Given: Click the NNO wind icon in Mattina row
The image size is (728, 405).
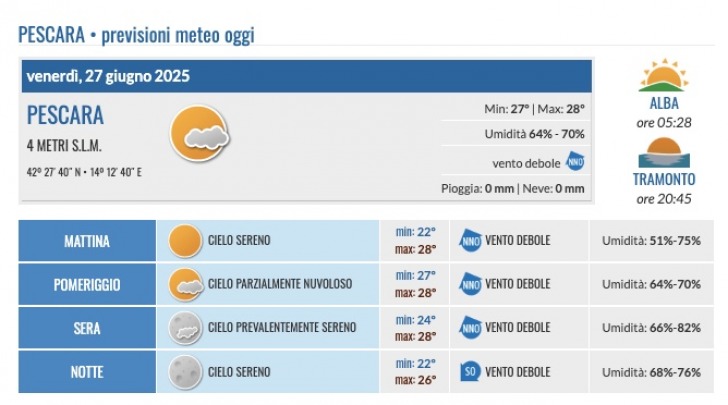Looking at the screenshot, I should [470, 241].
